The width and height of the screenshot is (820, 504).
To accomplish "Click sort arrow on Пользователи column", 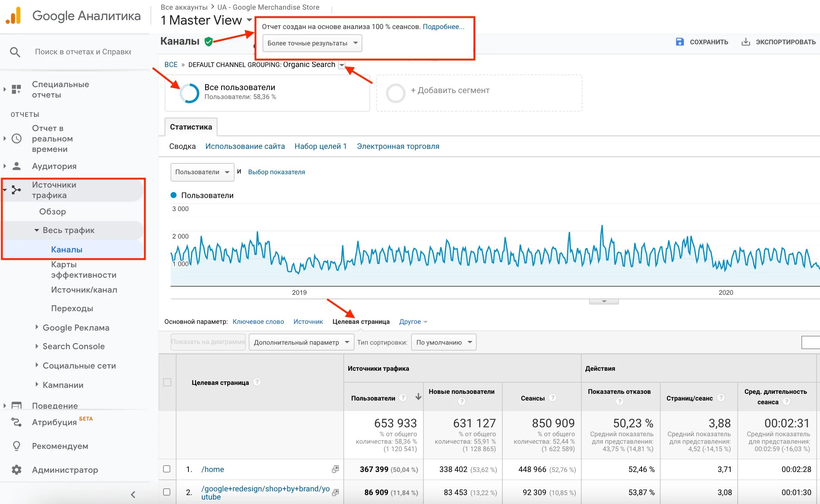I will point(418,397).
